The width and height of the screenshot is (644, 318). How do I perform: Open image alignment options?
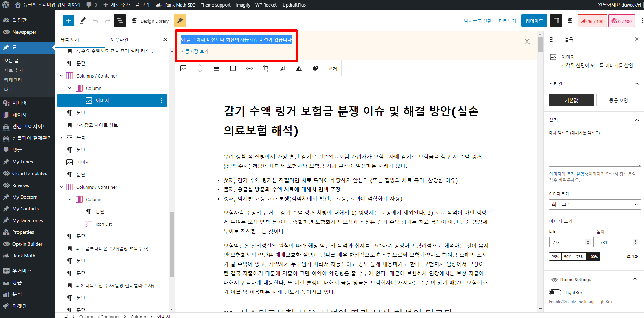click(217, 68)
